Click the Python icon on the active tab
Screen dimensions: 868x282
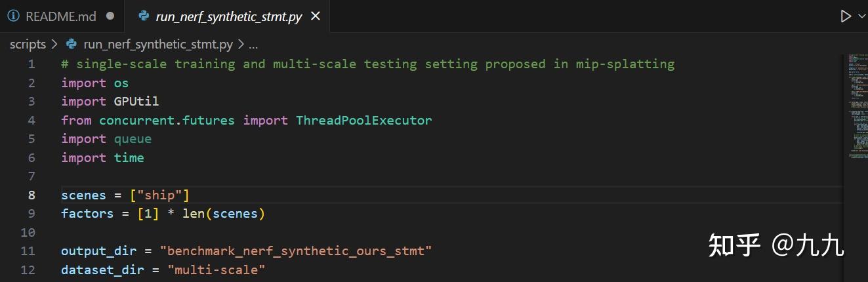click(x=144, y=16)
